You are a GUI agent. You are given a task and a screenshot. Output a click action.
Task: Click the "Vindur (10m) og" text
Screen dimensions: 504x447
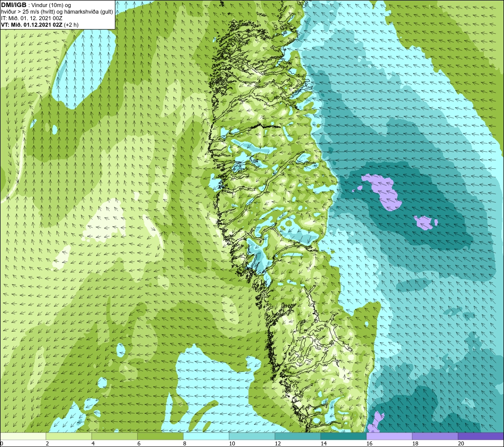tap(51, 6)
